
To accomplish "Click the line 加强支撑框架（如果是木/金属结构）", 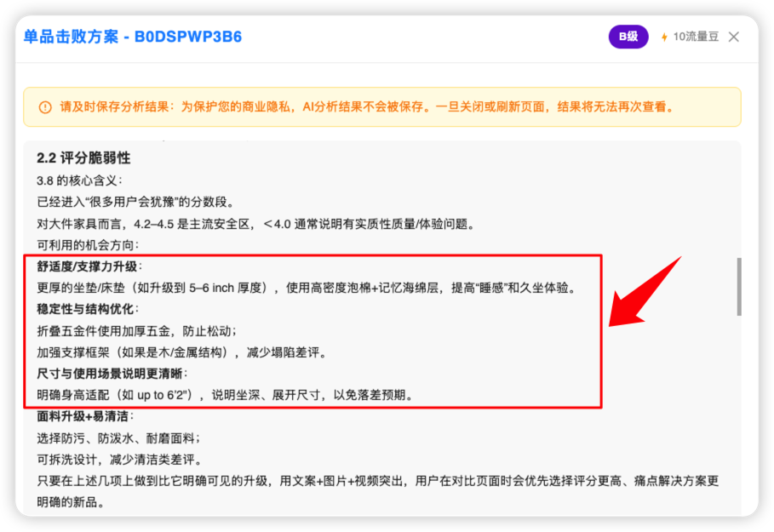I will click(x=181, y=352).
